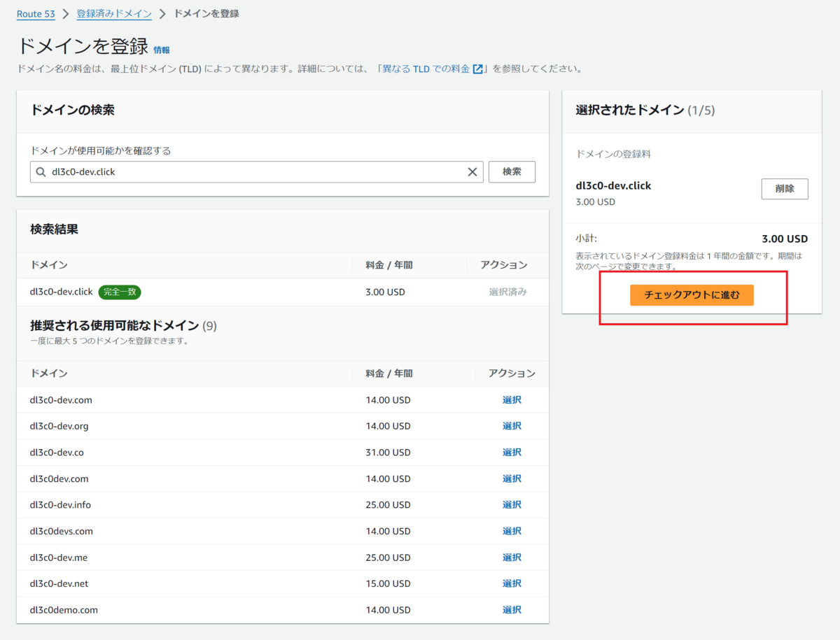
Task: Select dl3c0-dev.co domain
Action: point(512,453)
